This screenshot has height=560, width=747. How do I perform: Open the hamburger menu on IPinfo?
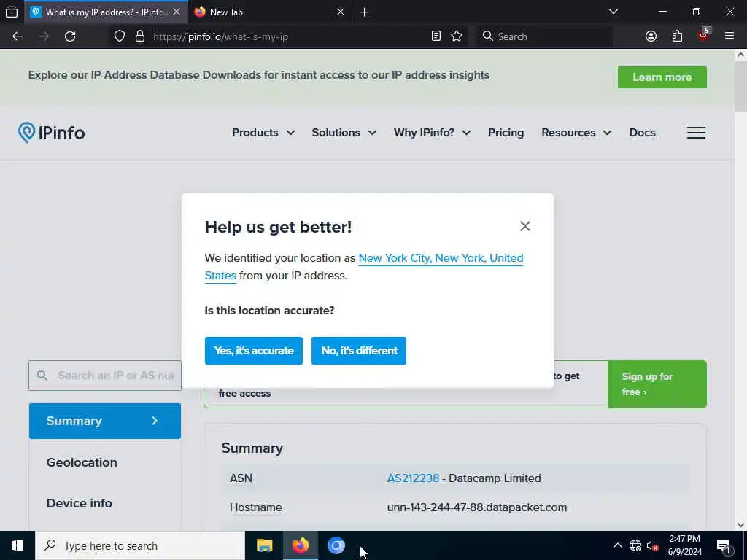[696, 133]
